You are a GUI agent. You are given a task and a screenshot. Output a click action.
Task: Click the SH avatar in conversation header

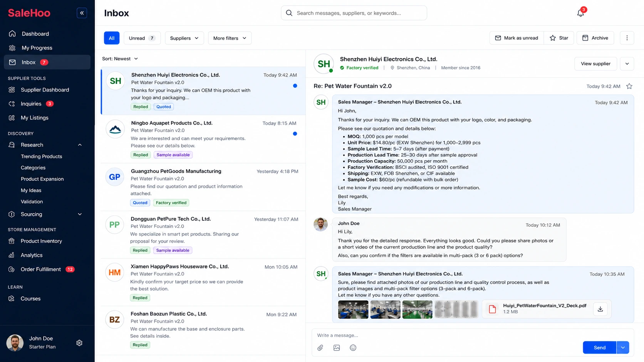(324, 64)
